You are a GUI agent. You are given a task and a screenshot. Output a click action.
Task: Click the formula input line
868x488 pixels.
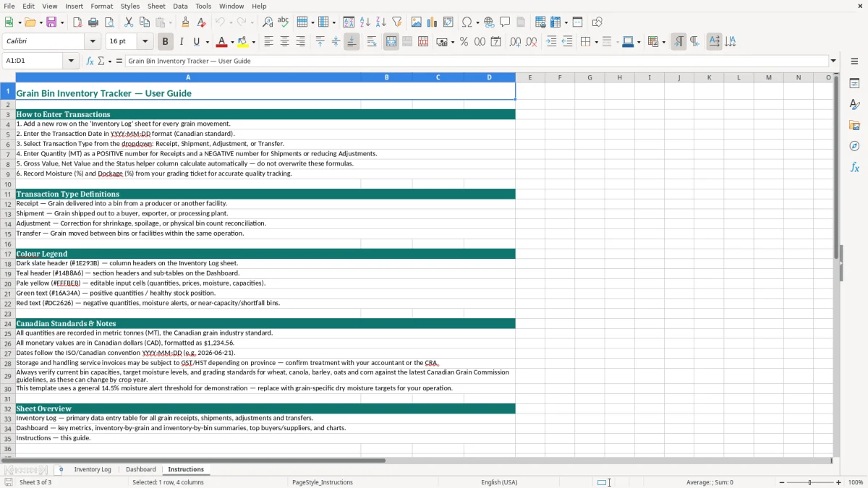pyautogui.click(x=477, y=61)
